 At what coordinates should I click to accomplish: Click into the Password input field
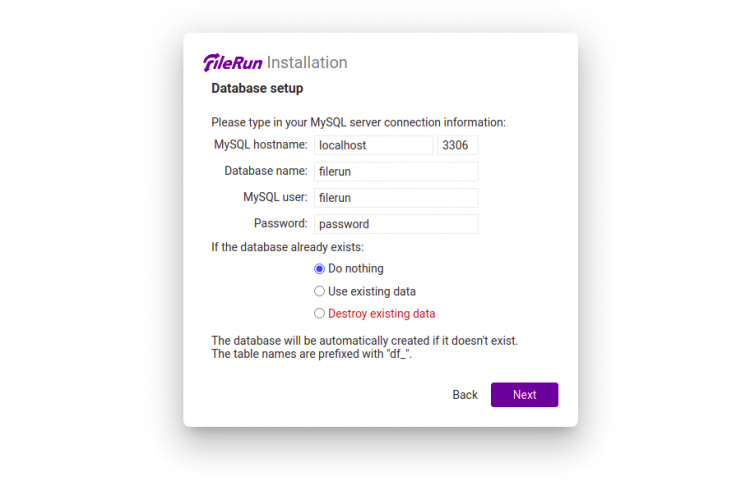coord(396,224)
